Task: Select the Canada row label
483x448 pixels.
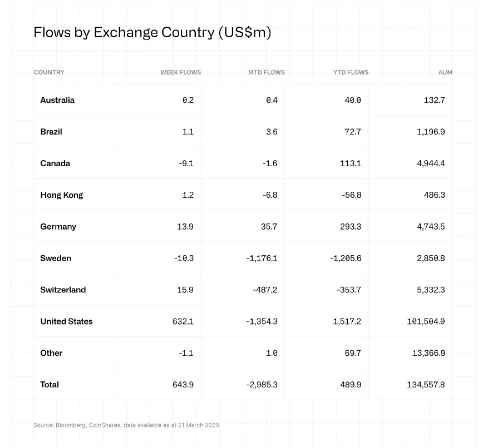Action: (x=55, y=163)
